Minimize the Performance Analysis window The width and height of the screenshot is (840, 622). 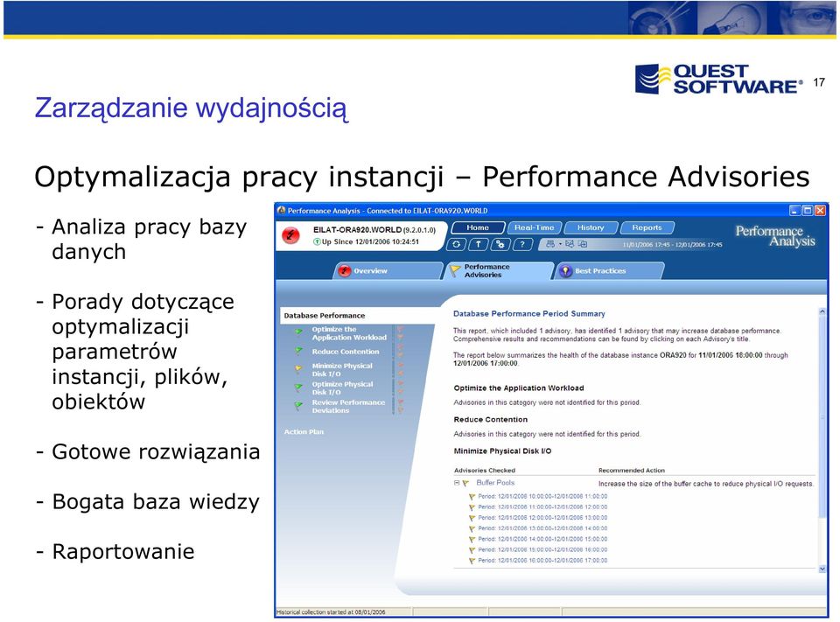point(795,211)
